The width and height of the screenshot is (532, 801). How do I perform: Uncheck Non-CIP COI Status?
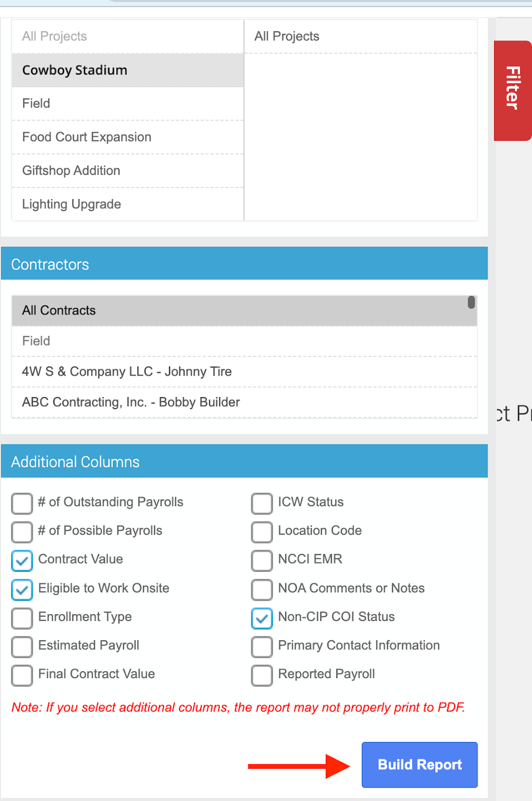click(x=262, y=617)
